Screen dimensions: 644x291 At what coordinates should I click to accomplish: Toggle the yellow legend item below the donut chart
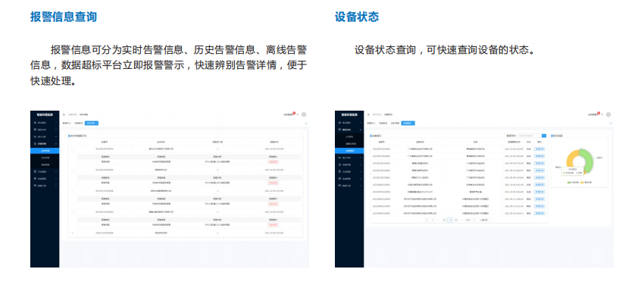click(586, 183)
